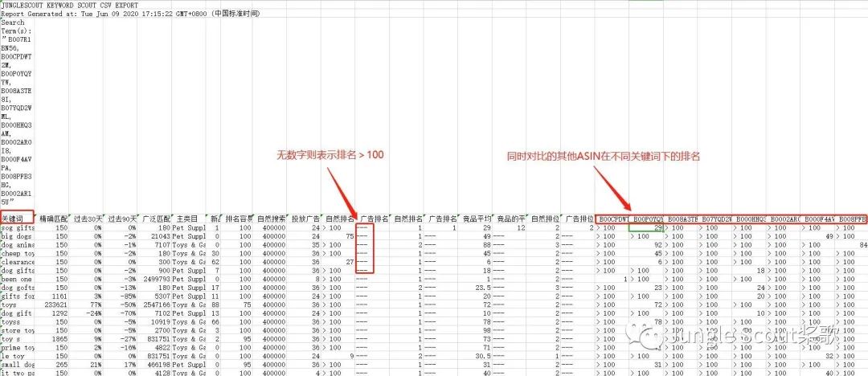
Task: Select the 投放广告 header cell
Action: tap(305, 219)
